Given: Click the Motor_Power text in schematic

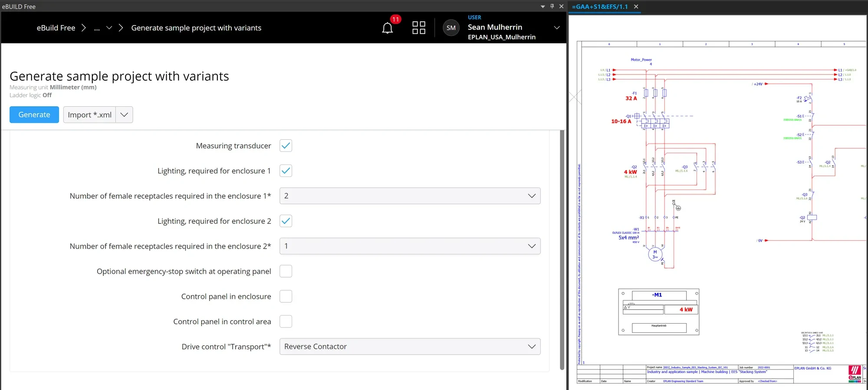Looking at the screenshot, I should [641, 60].
